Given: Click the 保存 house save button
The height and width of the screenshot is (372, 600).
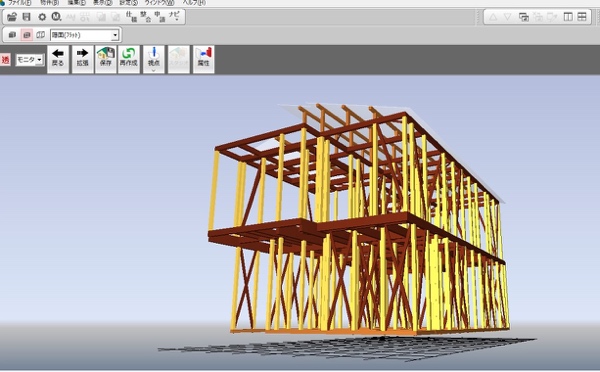Looking at the screenshot, I should (106, 59).
